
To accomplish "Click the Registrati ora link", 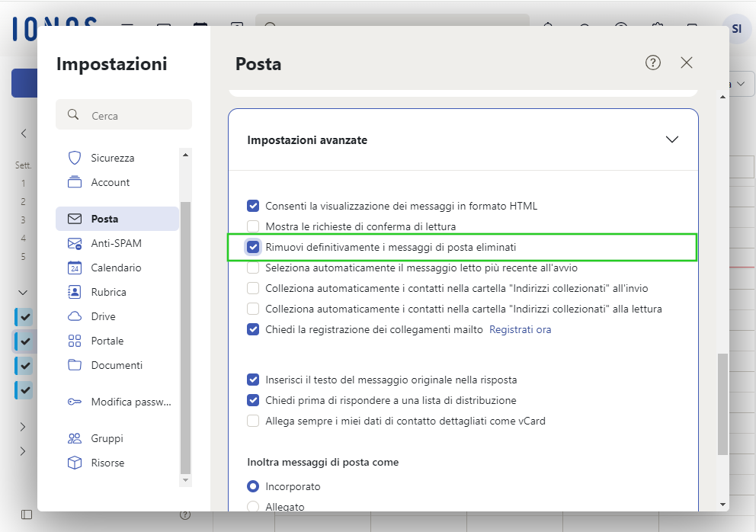I will (x=521, y=329).
